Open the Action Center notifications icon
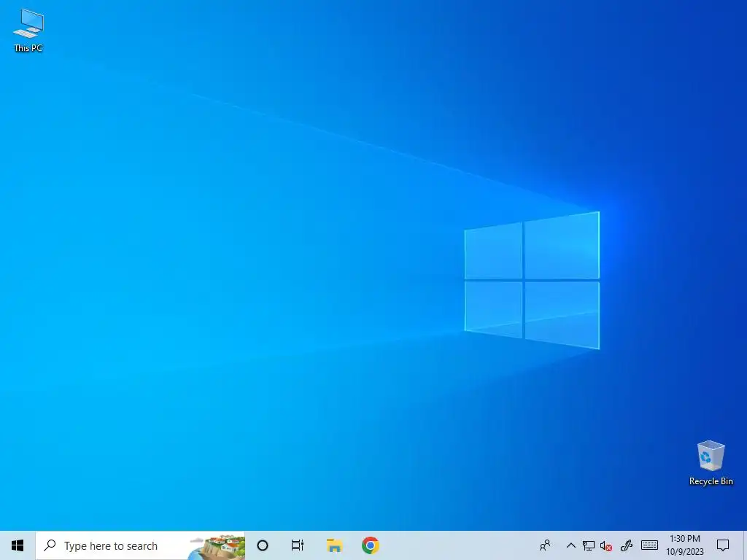Image resolution: width=747 pixels, height=560 pixels. 723,545
